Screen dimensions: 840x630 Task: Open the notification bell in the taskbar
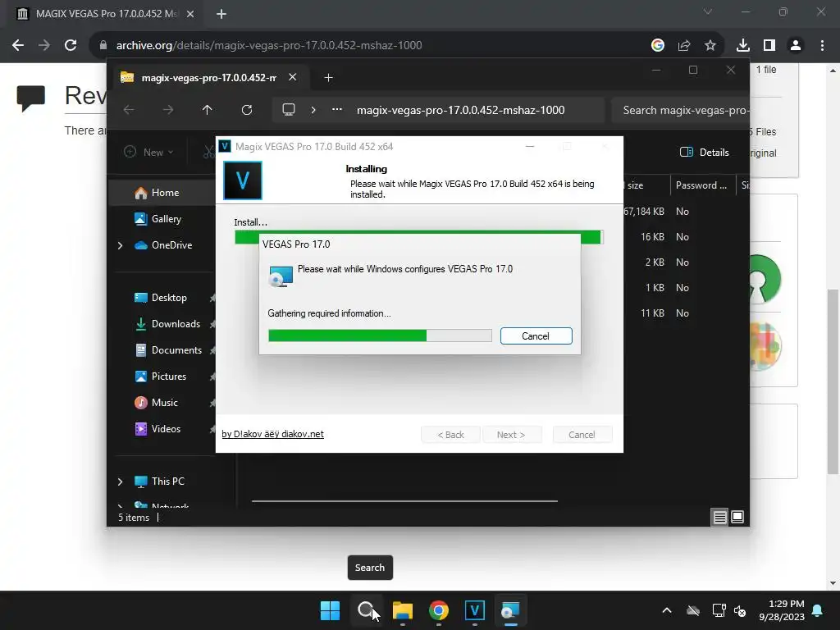coord(818,610)
